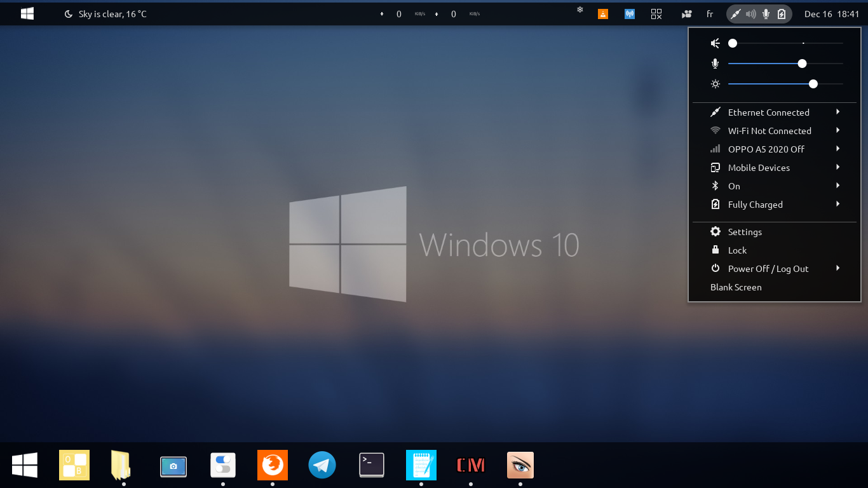The height and width of the screenshot is (488, 868).
Task: Launch the red CM app in dock
Action: [471, 465]
